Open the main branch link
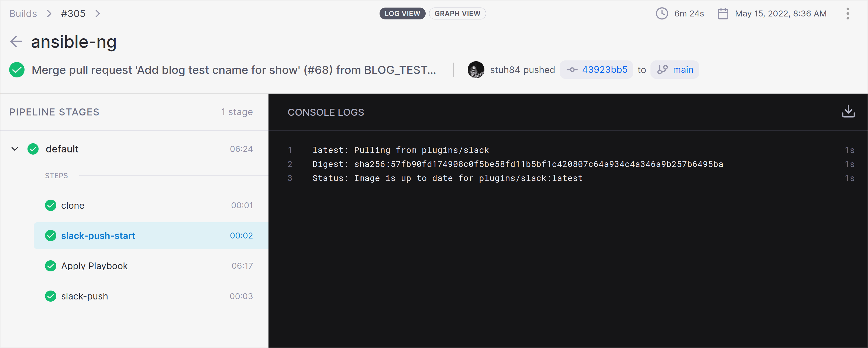 (x=683, y=70)
